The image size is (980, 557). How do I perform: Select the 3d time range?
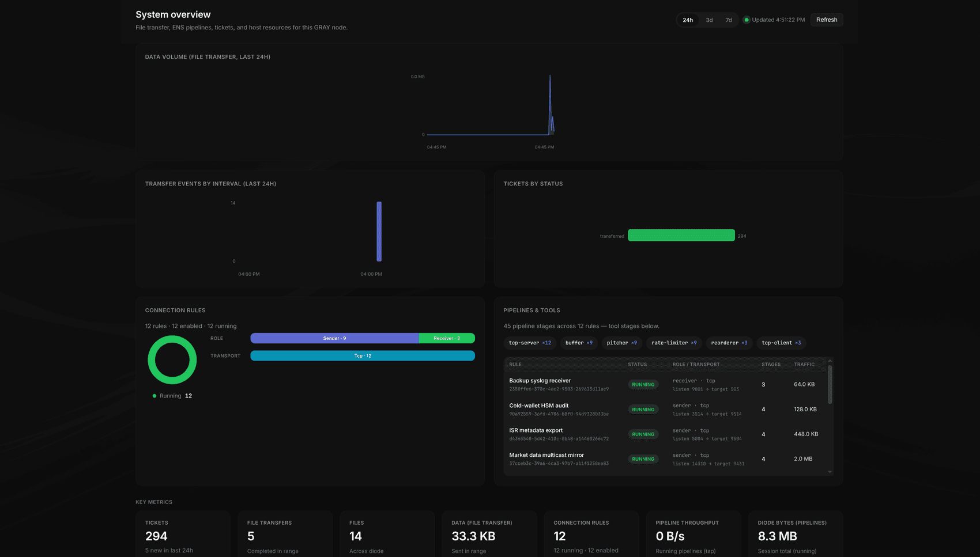[x=709, y=20]
